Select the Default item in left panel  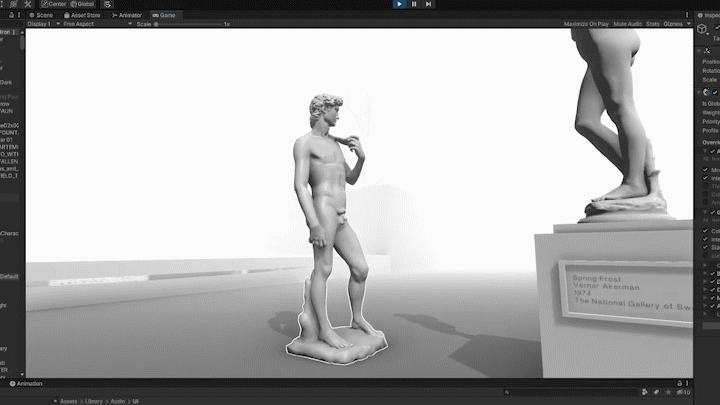click(x=9, y=276)
